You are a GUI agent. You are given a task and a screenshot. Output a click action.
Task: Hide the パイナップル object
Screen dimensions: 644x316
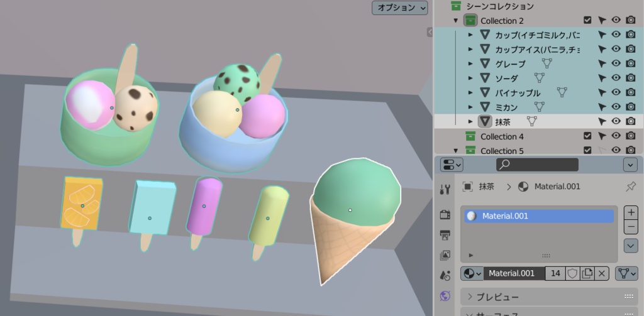[x=616, y=92]
